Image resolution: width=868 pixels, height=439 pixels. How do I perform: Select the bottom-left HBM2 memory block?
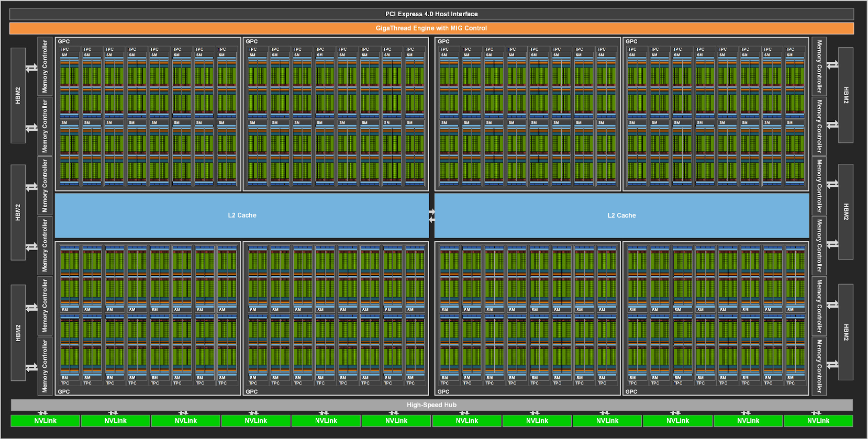tap(18, 333)
